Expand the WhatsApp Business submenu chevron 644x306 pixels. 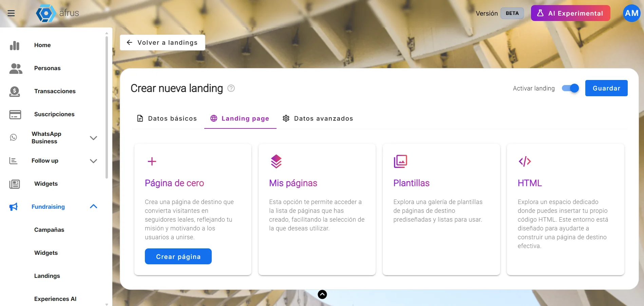coord(93,138)
